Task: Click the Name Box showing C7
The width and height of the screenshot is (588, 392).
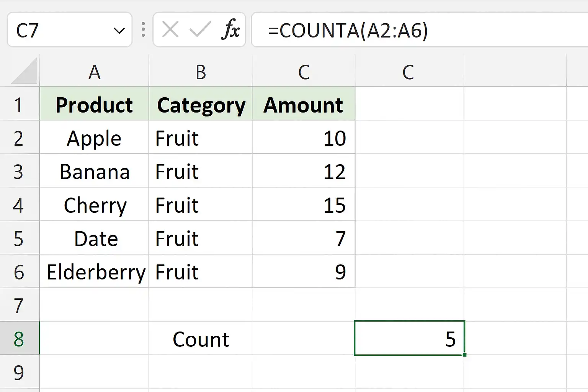Action: pyautogui.click(x=57, y=30)
